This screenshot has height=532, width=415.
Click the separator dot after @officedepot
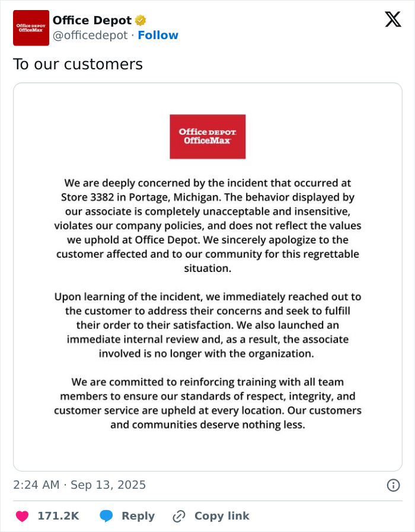tap(133, 35)
